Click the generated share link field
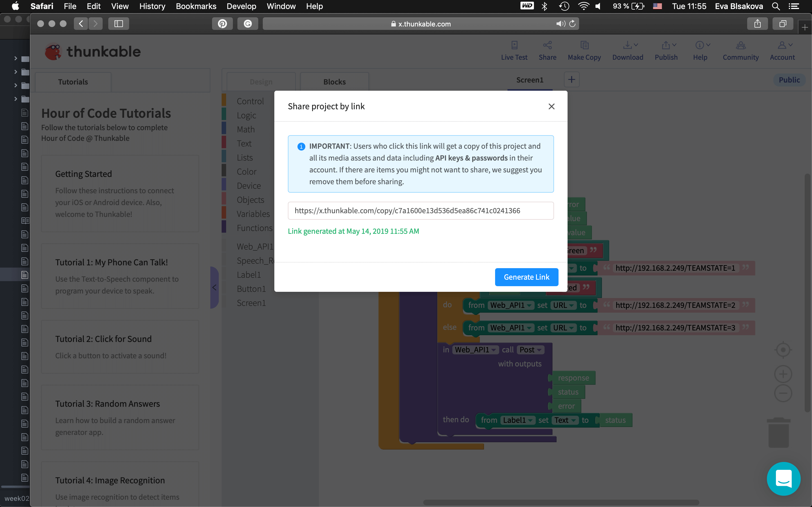Image resolution: width=812 pixels, height=507 pixels. [420, 211]
